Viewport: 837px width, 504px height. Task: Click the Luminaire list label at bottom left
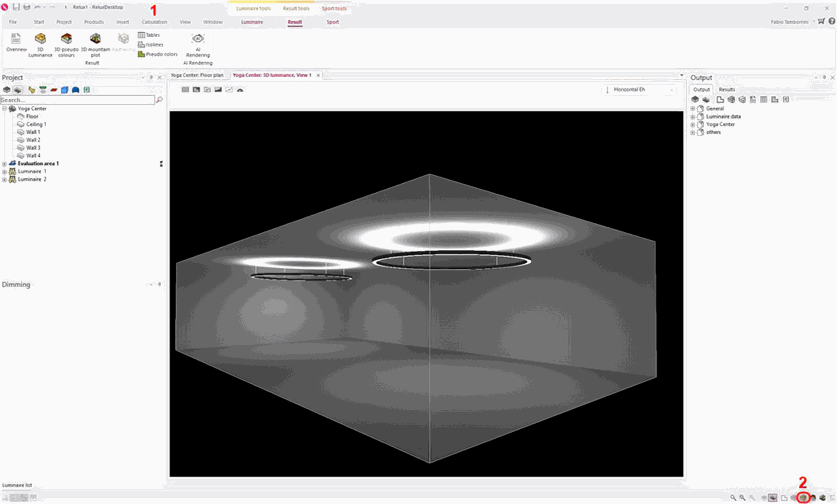17,485
